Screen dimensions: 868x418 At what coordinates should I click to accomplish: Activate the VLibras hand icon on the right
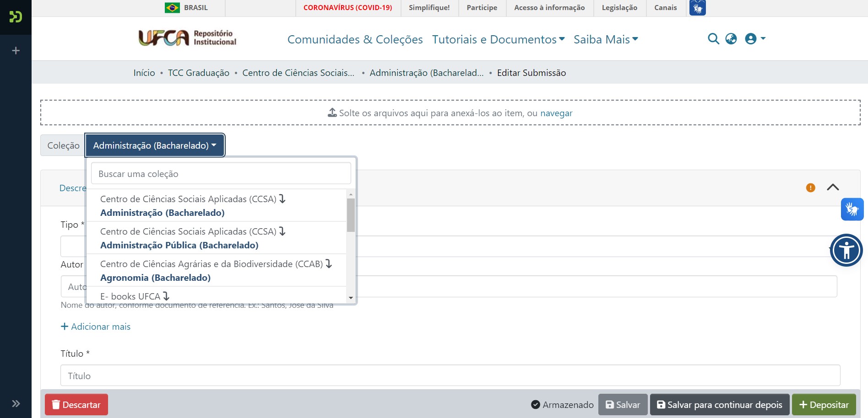[852, 209]
